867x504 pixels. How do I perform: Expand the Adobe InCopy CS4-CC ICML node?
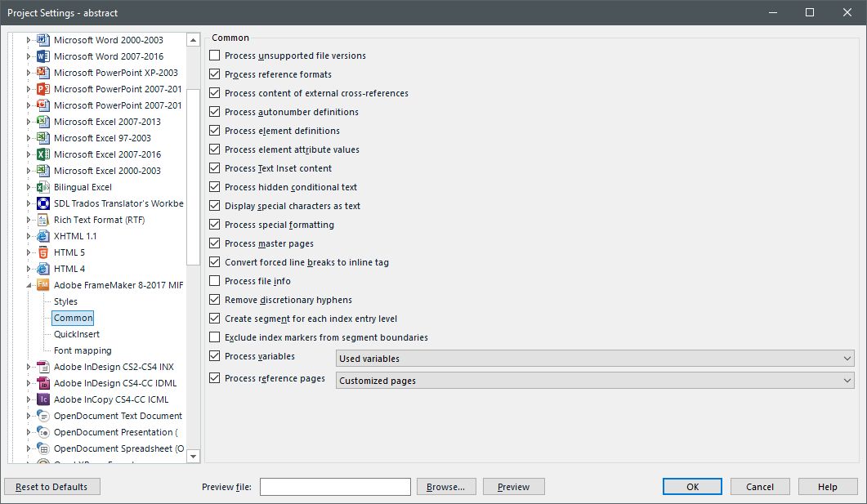click(29, 399)
